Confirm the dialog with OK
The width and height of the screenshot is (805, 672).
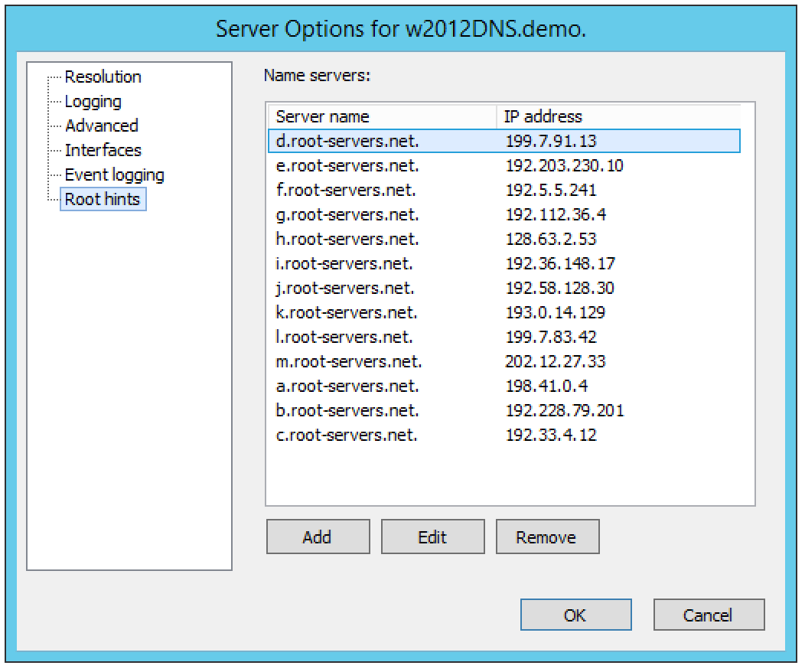(575, 615)
